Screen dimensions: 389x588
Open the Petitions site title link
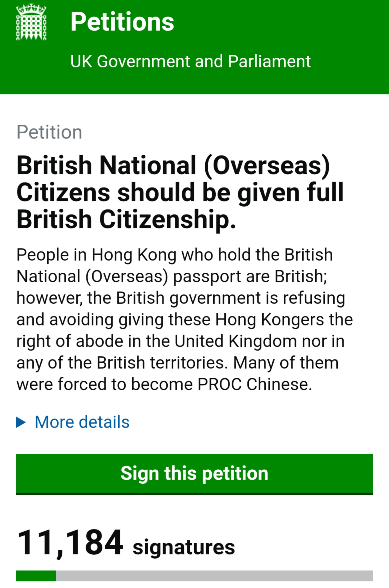[122, 22]
